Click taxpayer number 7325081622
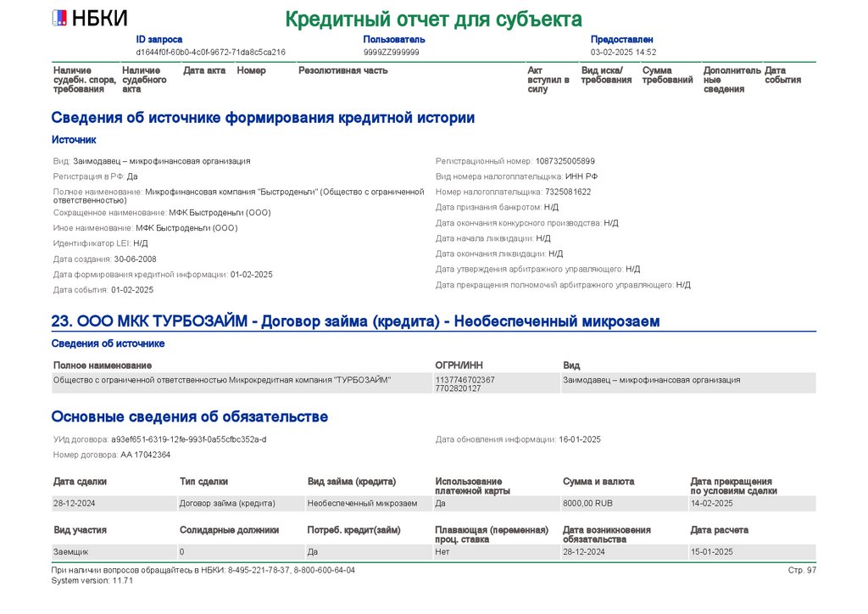 pos(568,193)
